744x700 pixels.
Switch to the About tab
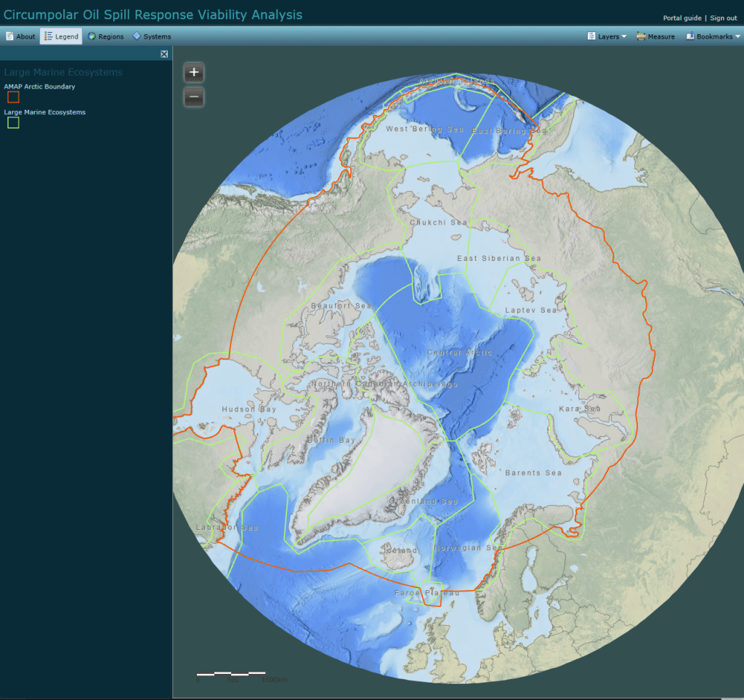[20, 36]
